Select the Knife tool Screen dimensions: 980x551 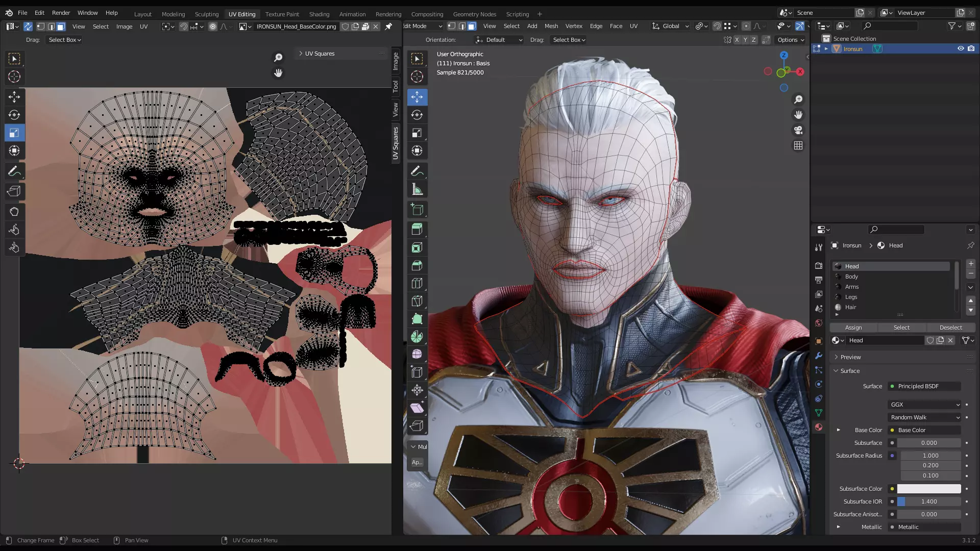[x=417, y=301]
